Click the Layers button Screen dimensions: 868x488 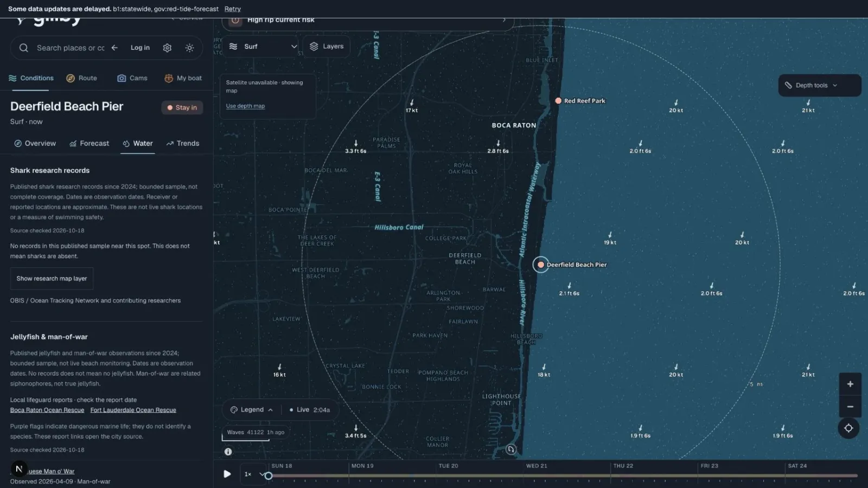click(327, 47)
